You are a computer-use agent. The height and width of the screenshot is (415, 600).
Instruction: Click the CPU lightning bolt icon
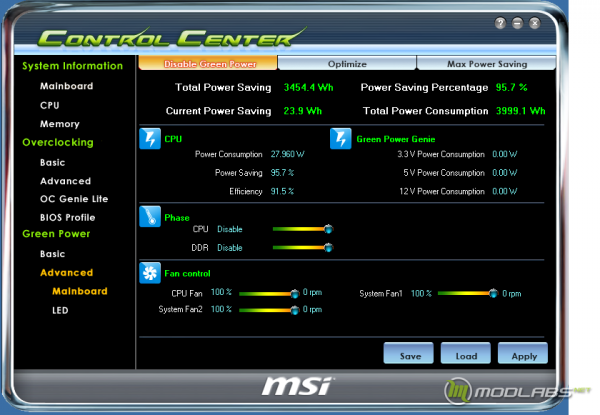point(150,138)
